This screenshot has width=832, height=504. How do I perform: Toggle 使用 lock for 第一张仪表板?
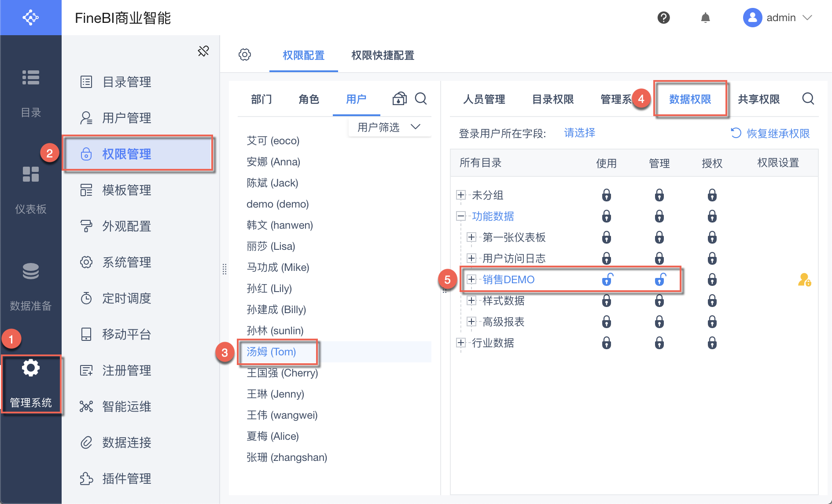pyautogui.click(x=606, y=237)
